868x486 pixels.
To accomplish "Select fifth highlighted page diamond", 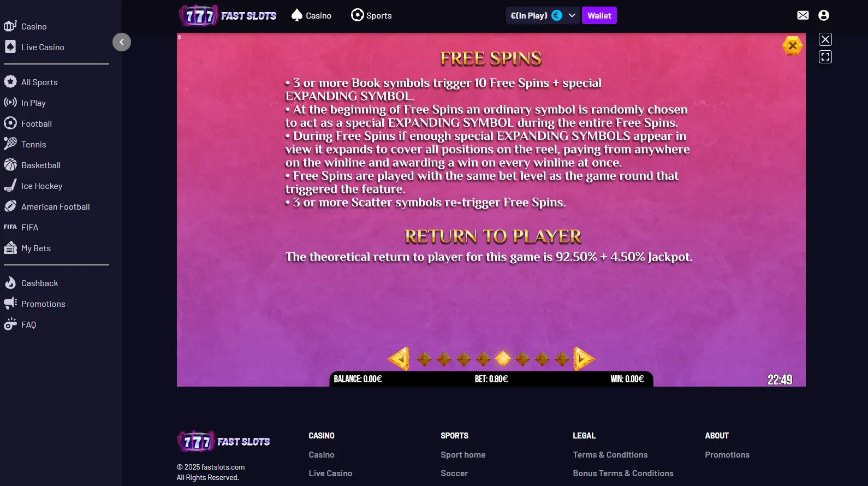I will coord(503,359).
